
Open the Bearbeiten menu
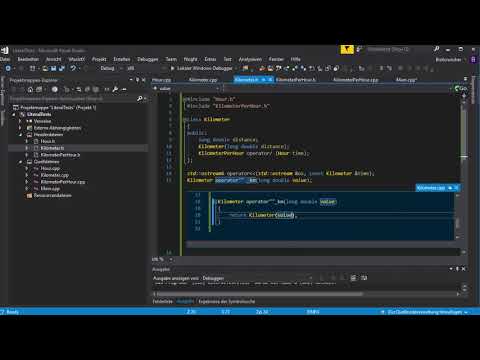pyautogui.click(x=28, y=59)
